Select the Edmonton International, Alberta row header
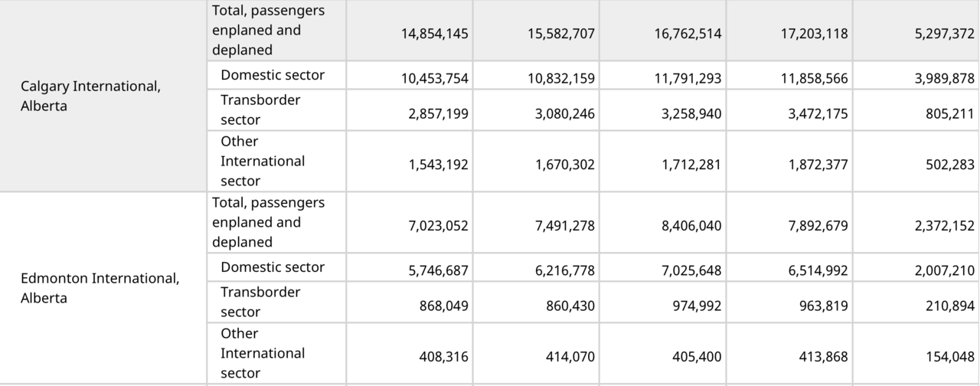 tap(103, 288)
